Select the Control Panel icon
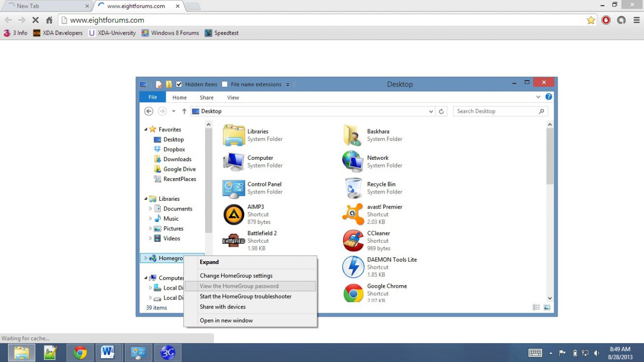 pos(234,188)
